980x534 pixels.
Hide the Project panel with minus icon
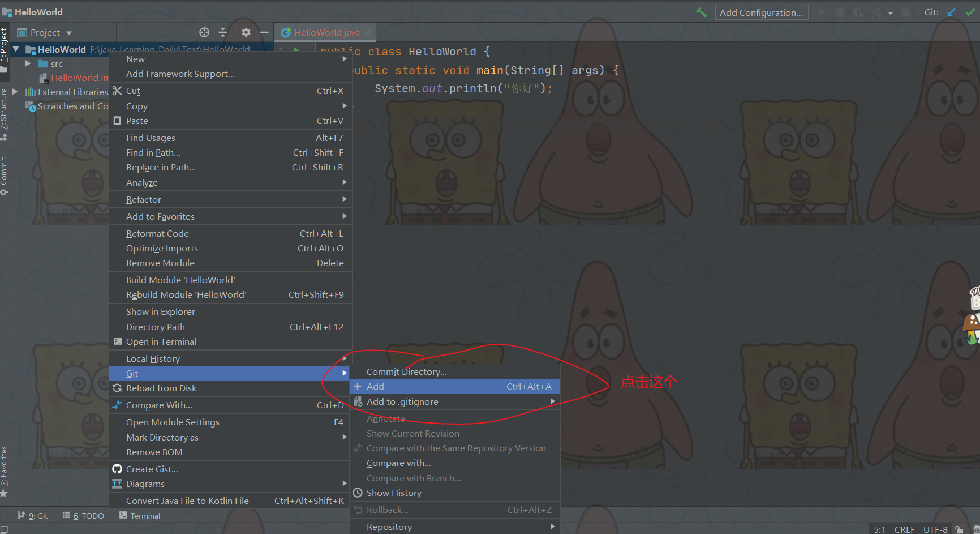264,32
